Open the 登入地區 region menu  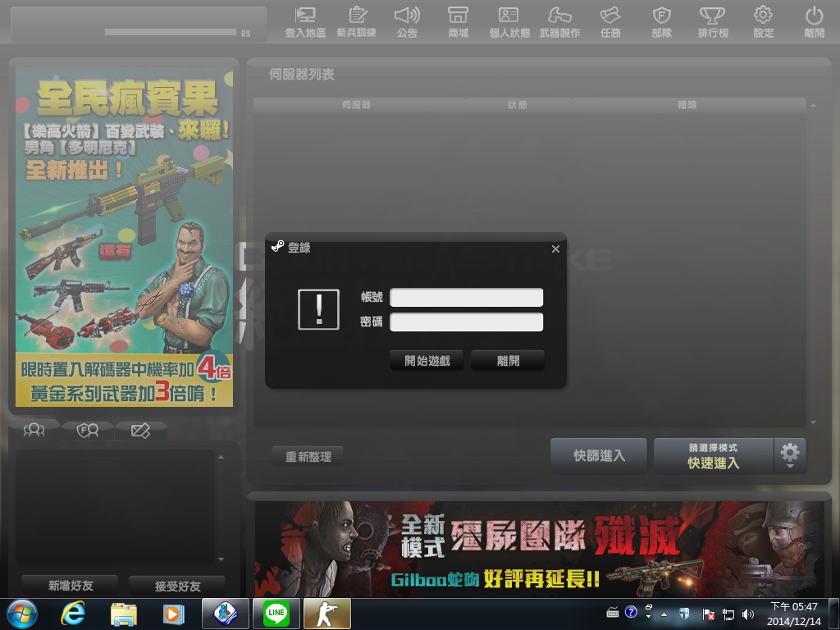[305, 22]
